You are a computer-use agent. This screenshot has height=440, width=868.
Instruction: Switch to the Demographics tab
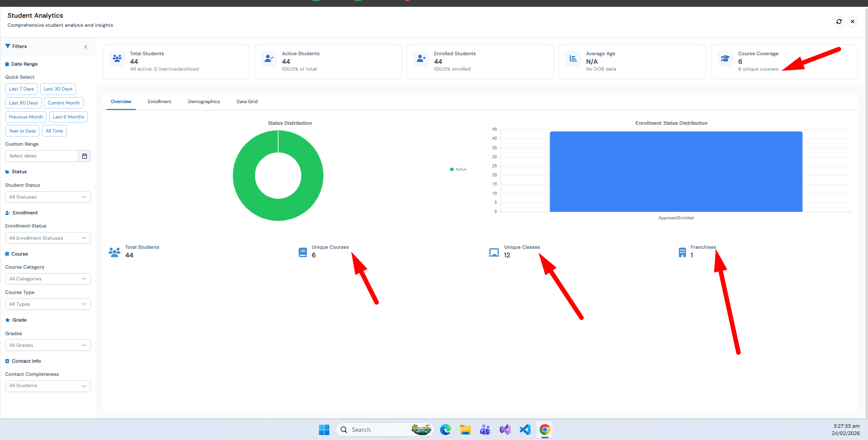click(x=204, y=102)
